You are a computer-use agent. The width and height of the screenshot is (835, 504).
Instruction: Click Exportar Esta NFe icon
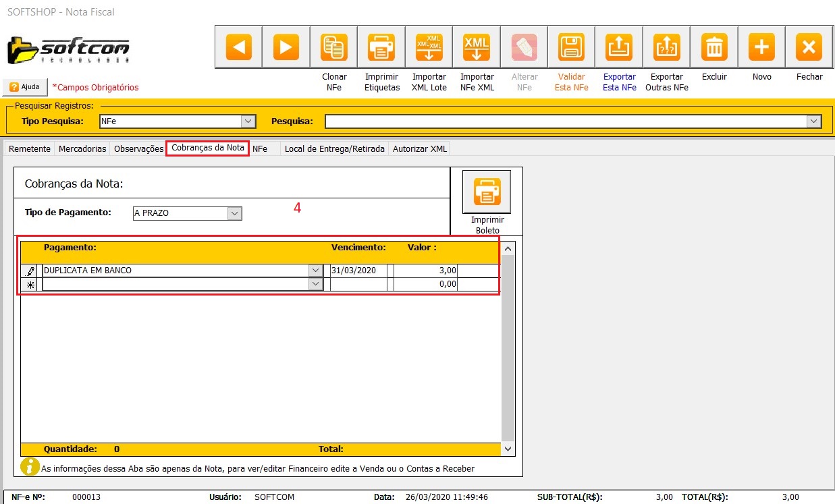click(619, 47)
